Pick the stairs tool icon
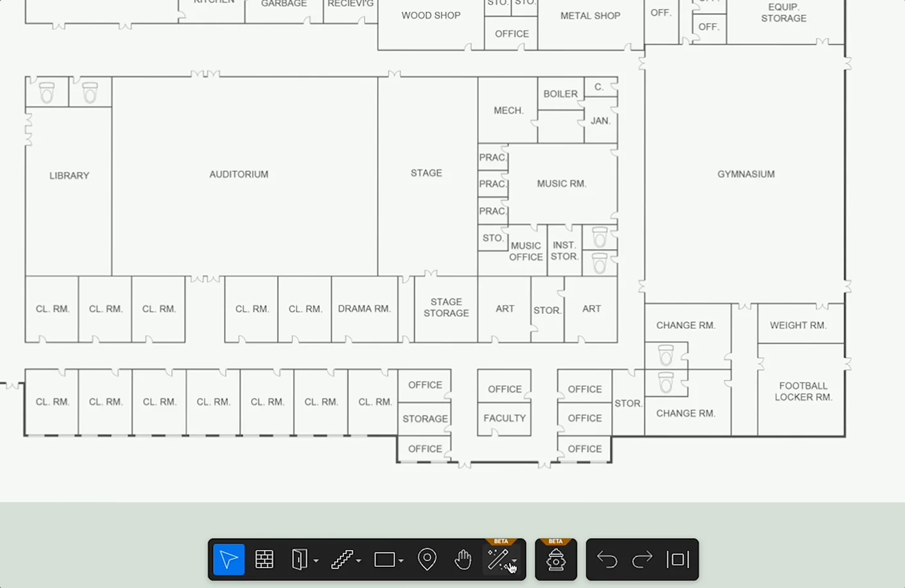 pyautogui.click(x=341, y=560)
